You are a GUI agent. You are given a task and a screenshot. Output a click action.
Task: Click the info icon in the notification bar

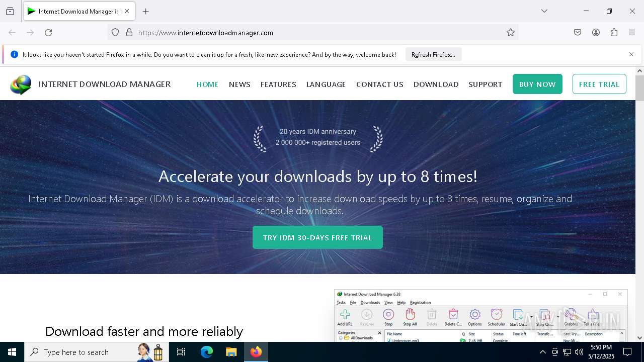pos(14,54)
